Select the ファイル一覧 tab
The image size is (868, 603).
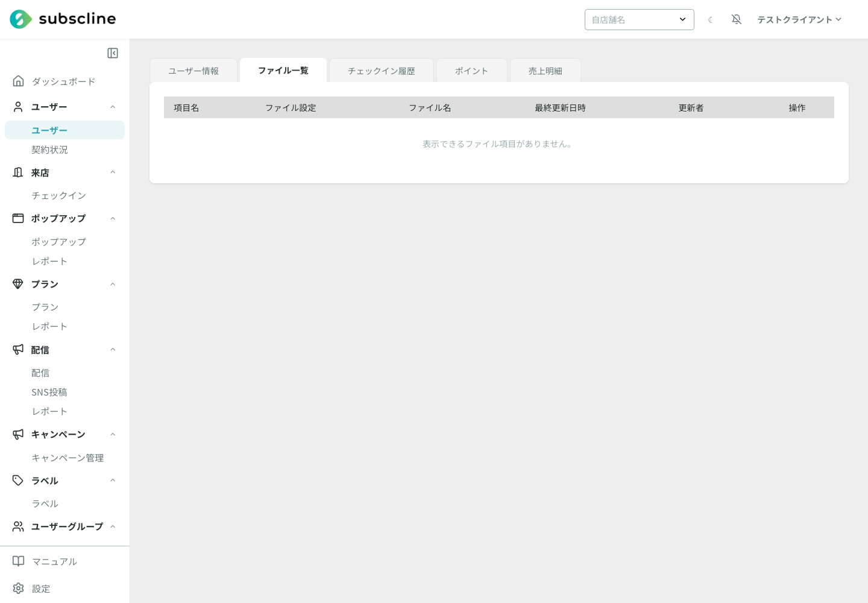click(x=283, y=70)
